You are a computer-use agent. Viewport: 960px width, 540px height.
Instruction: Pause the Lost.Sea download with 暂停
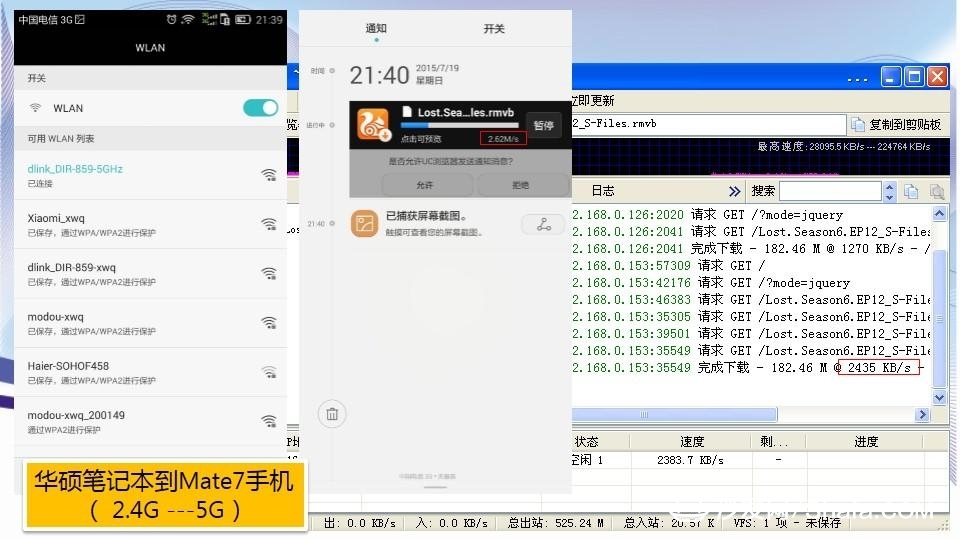click(x=543, y=125)
